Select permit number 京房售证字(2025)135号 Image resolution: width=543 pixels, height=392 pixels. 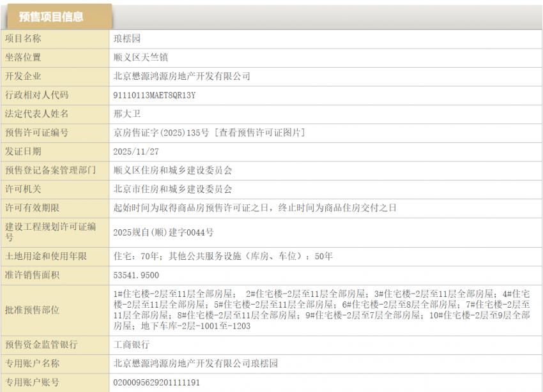pos(161,133)
